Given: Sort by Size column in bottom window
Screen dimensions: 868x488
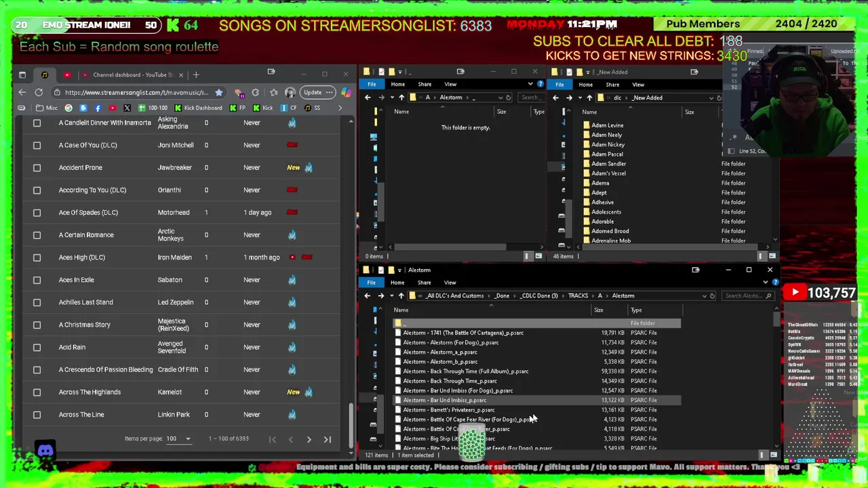Looking at the screenshot, I should [599, 310].
